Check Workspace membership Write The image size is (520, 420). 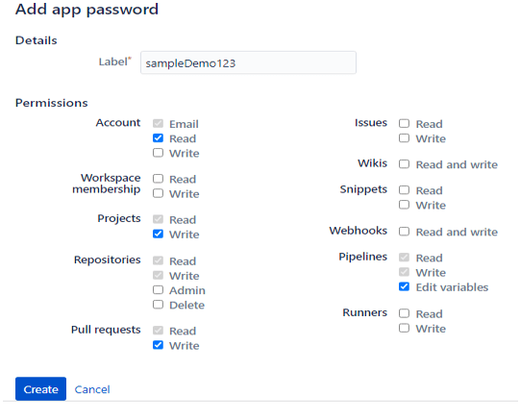(158, 193)
